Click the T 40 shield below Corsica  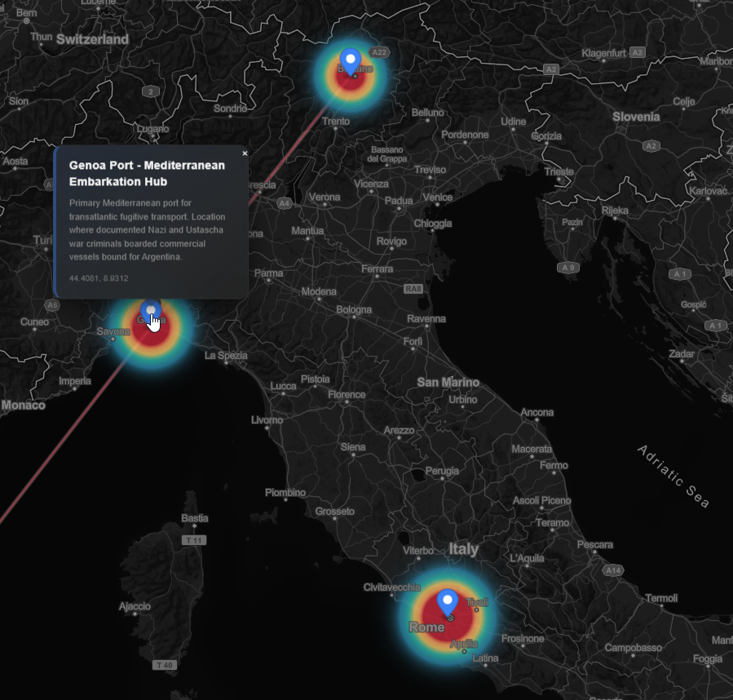click(x=164, y=664)
